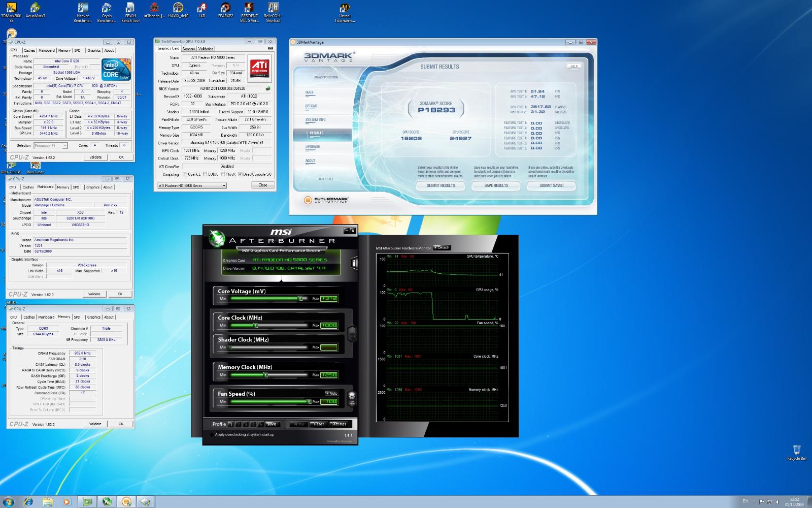Switch to the GPU-Z taskbar button

tap(88, 502)
